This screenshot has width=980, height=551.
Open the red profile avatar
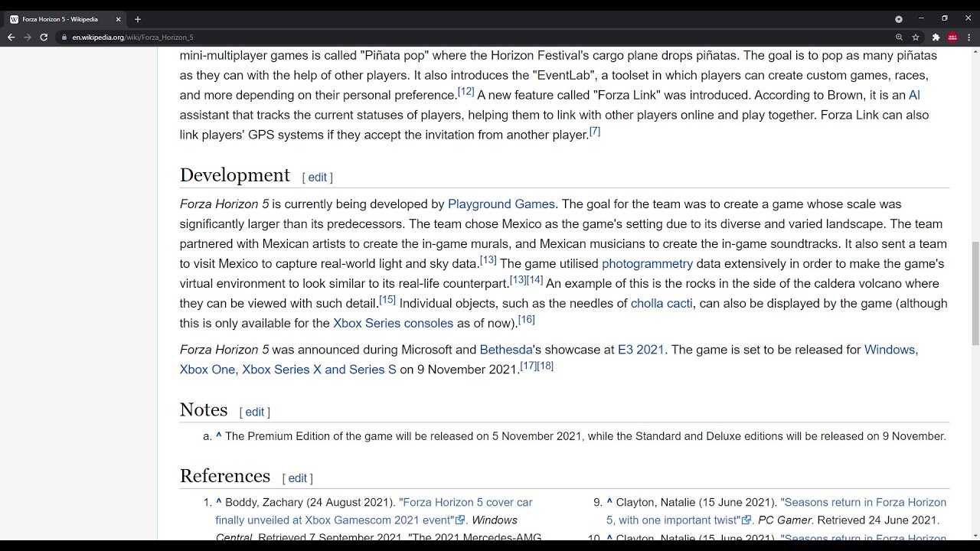[952, 37]
